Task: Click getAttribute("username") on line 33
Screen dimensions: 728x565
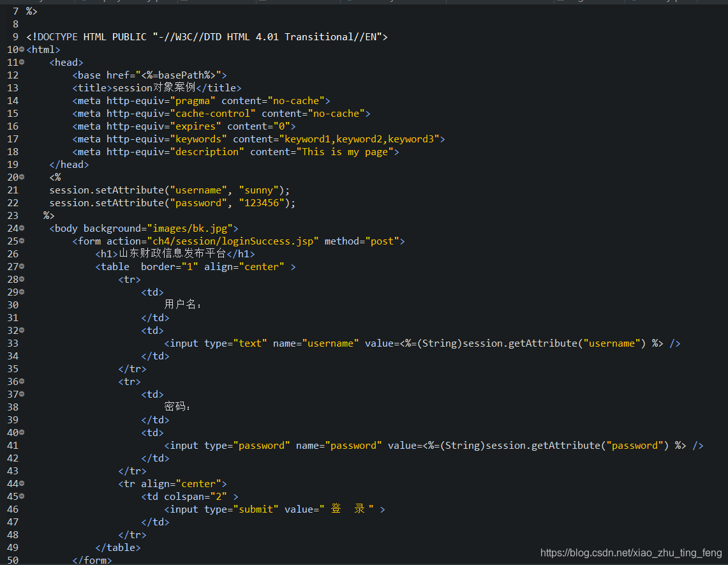Action: pos(577,343)
